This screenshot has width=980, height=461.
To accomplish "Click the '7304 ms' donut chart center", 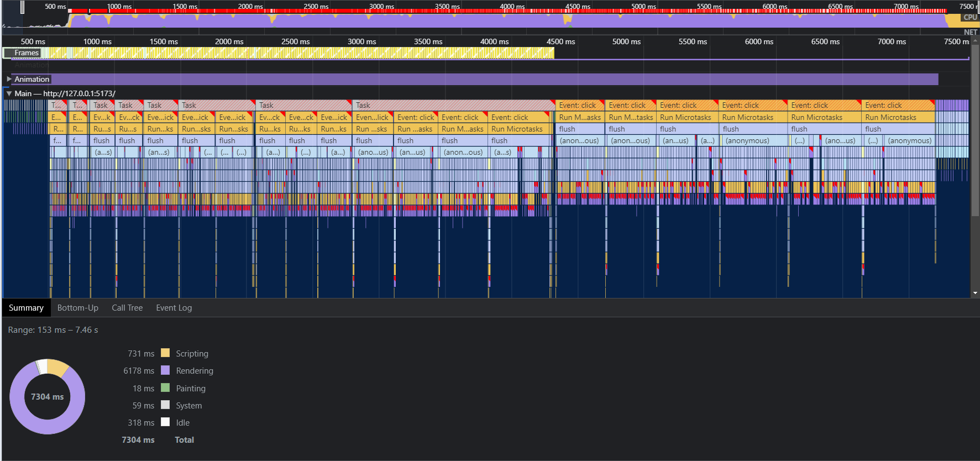I will pos(48,396).
